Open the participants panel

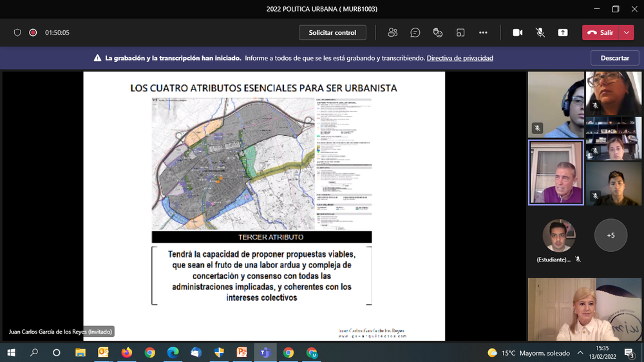click(x=392, y=33)
